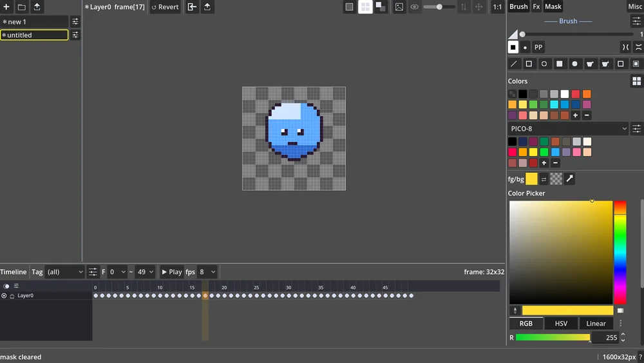Select the Line tool
The image size is (644, 363).
513,64
